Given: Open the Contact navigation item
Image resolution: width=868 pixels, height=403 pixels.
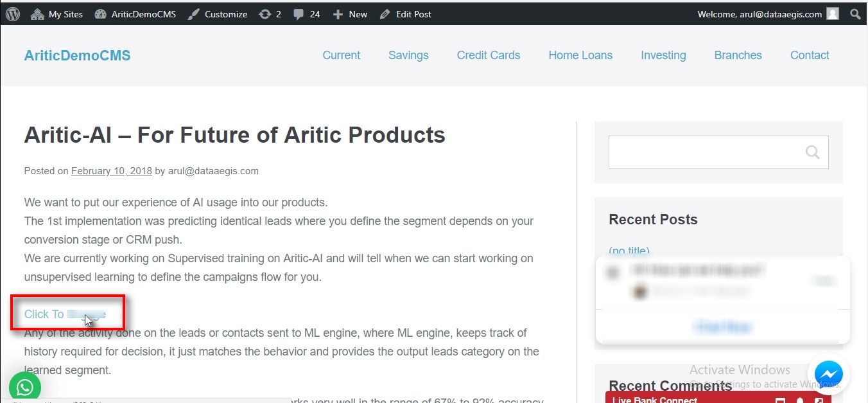Looking at the screenshot, I should [810, 55].
